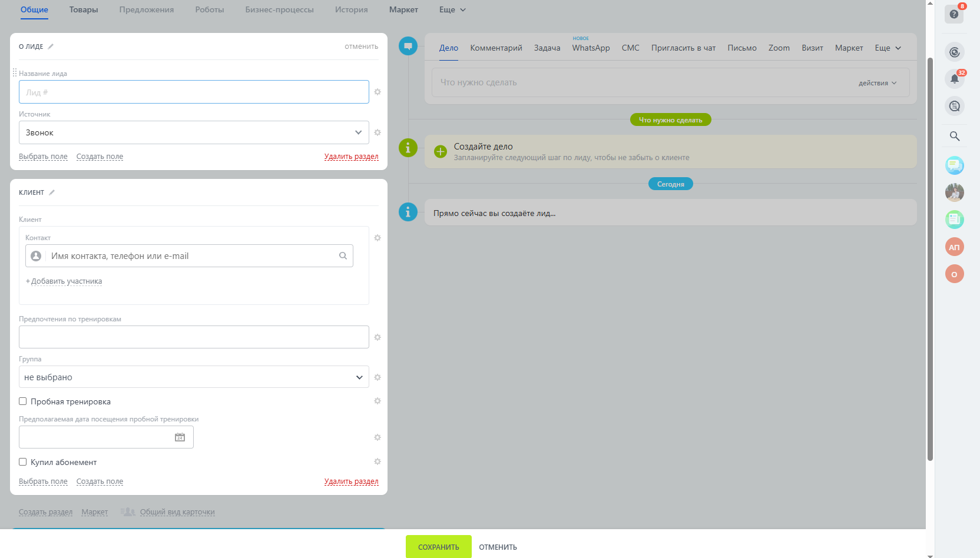This screenshot has width=980, height=558.
Task: Click the timeline comment bubble icon
Action: (408, 46)
